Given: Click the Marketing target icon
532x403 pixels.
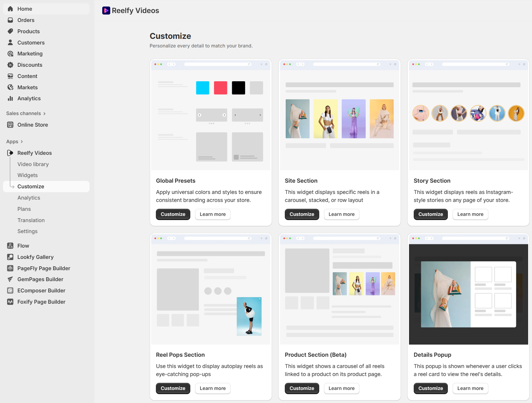Looking at the screenshot, I should tap(10, 54).
